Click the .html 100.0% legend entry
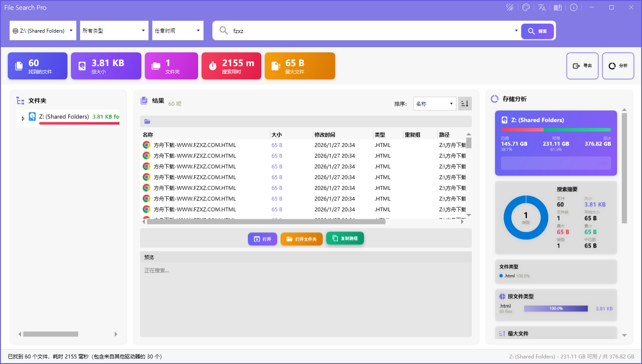This screenshot has width=642, height=364. pos(515,276)
